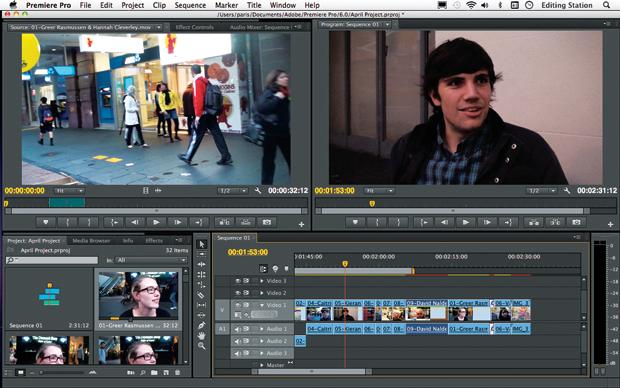Select the Zoom magnifier tool
620x388 pixels.
[201, 346]
